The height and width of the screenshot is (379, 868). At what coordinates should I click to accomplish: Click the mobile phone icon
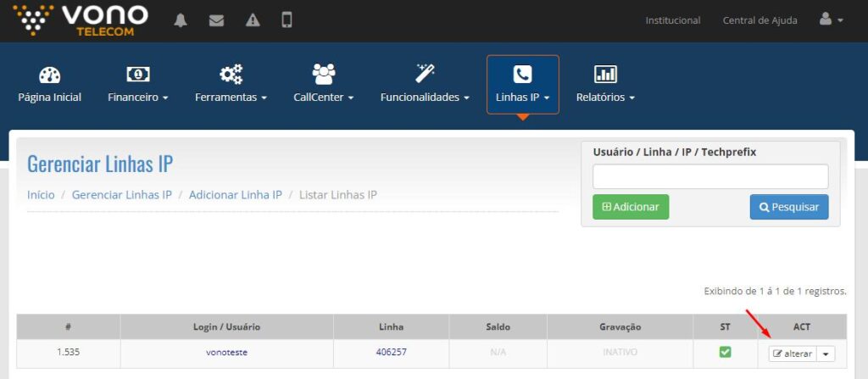287,20
